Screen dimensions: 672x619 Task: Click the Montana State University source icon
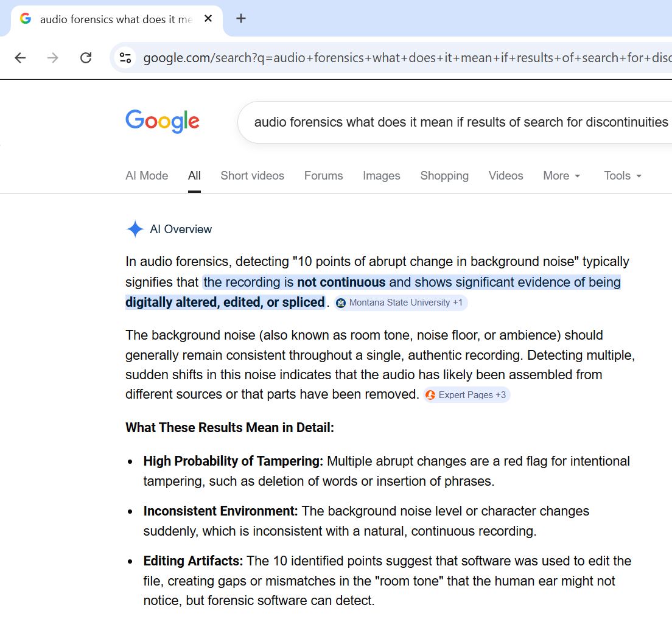(x=341, y=303)
